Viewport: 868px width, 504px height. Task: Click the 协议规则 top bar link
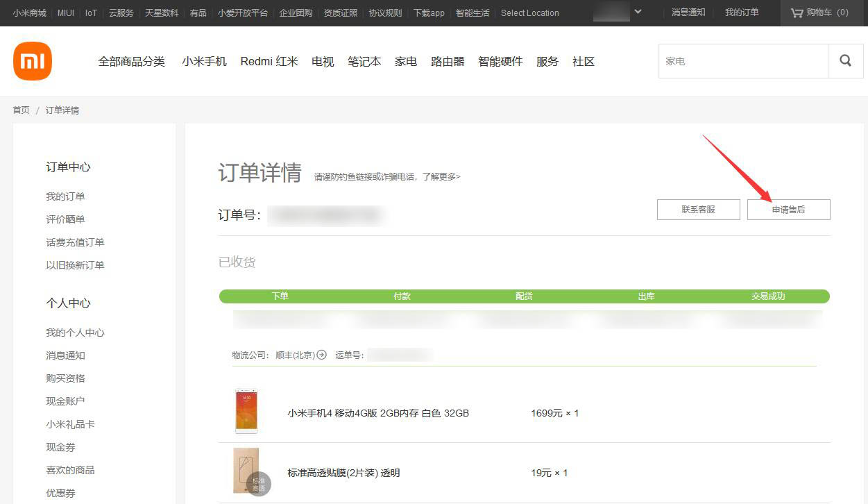pyautogui.click(x=385, y=12)
